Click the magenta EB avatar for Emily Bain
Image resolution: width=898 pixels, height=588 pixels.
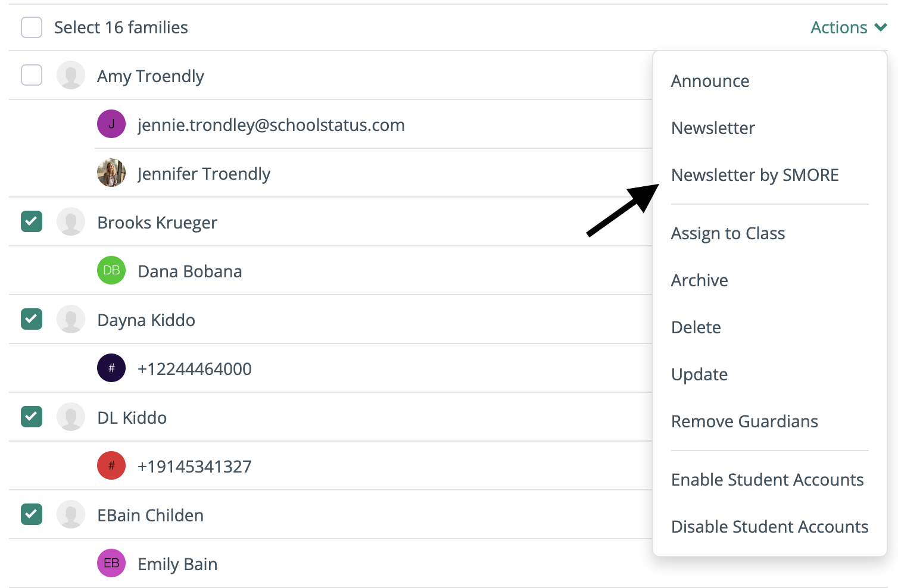[x=111, y=563]
